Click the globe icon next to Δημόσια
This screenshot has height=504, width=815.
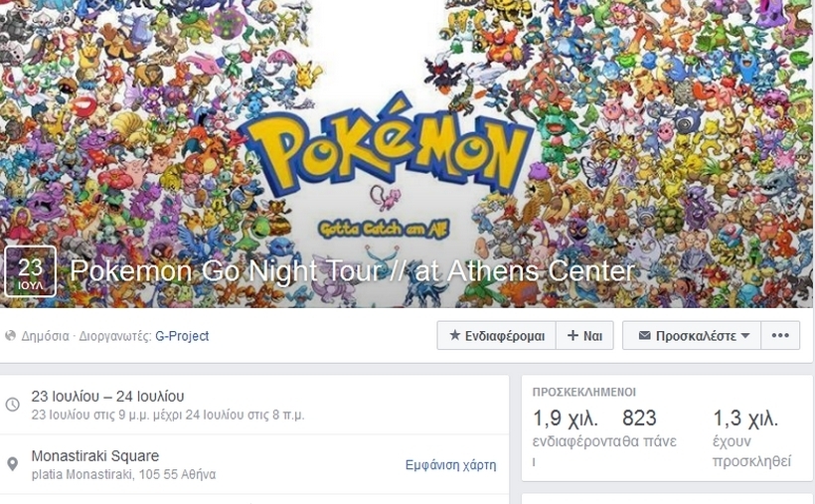click(10, 336)
